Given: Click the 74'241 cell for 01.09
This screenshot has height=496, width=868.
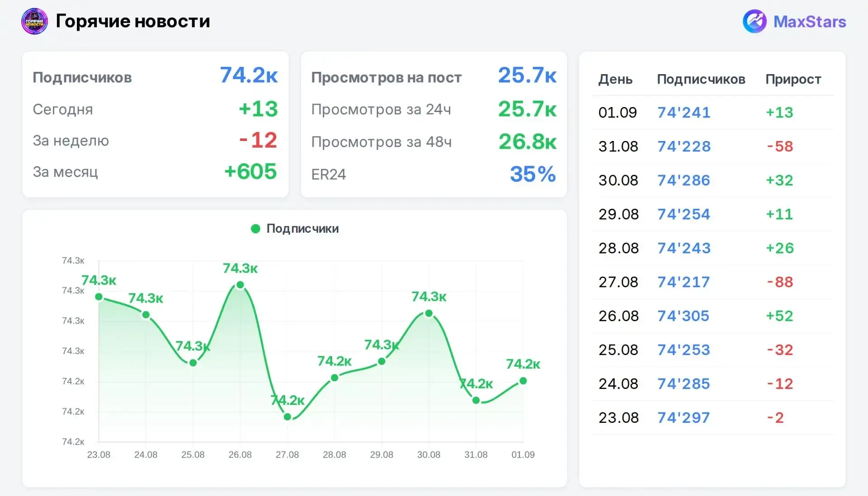Looking at the screenshot, I should (684, 112).
